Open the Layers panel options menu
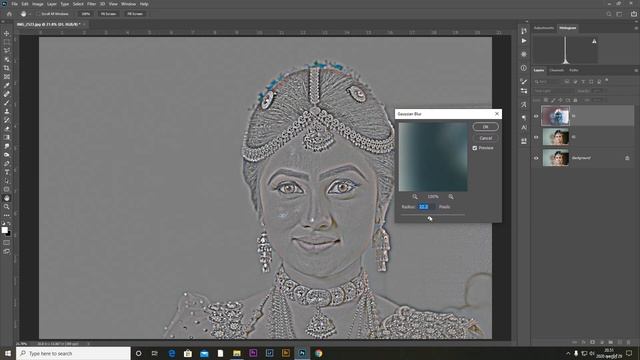Screen dimensions: 640x360 636,71
